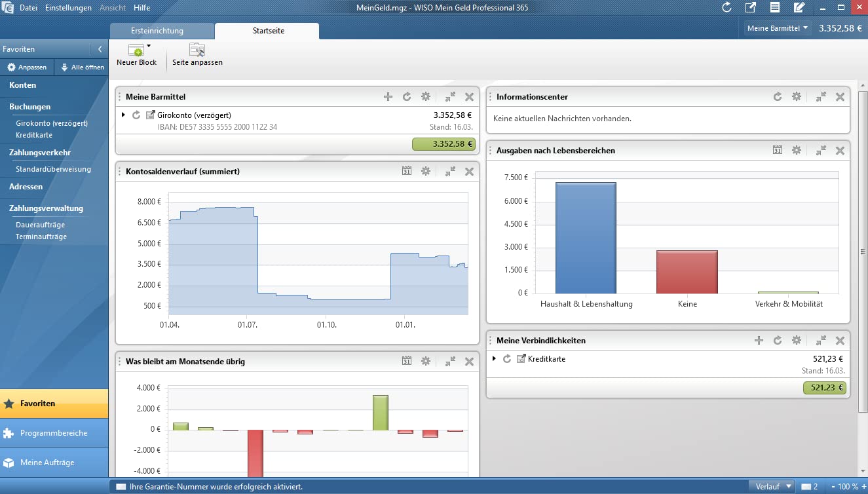Click the zoom minus control at 100 %
This screenshot has height=494, width=868.
tap(833, 487)
